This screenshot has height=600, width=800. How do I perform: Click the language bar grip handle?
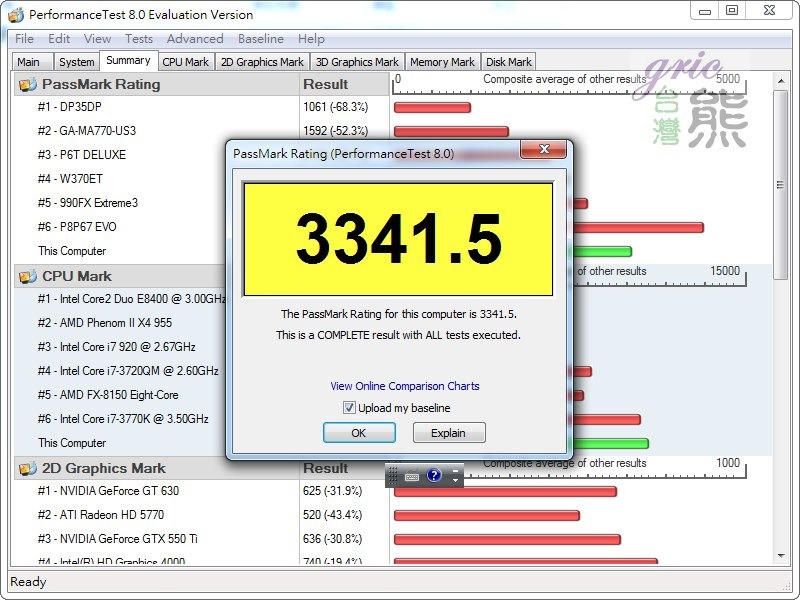392,476
